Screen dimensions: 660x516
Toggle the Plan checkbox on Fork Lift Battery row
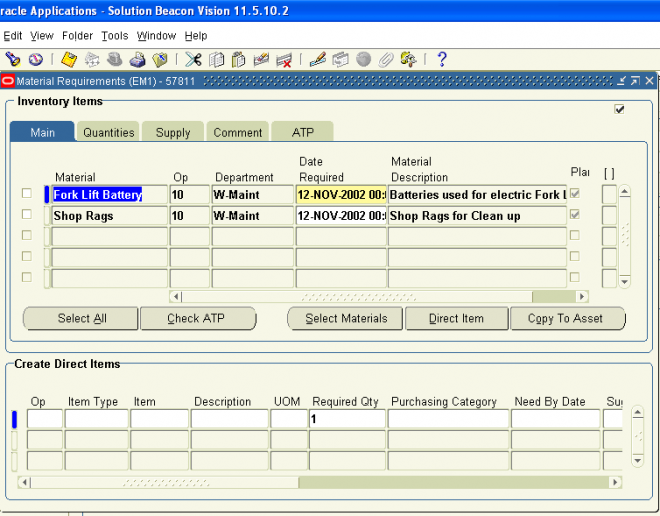pos(575,193)
